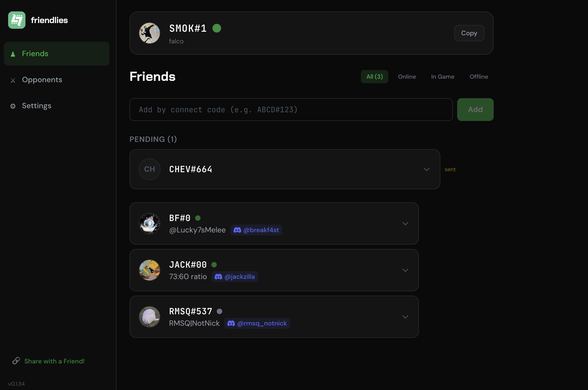Focus the connect code input field
Viewport: 588px width, 390px height.
291,110
